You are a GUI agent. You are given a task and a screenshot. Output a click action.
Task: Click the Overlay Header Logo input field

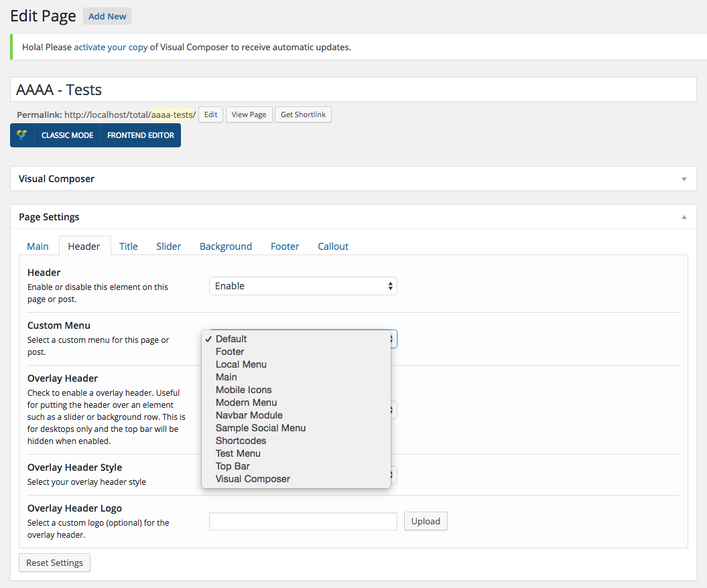pyautogui.click(x=303, y=521)
